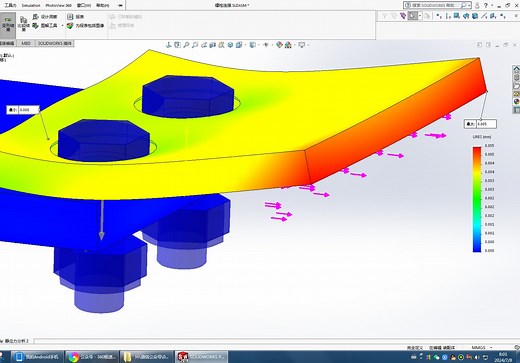This screenshot has height=363, width=520.
Task: Open the folder window in taskbar
Action: pyautogui.click(x=147, y=357)
